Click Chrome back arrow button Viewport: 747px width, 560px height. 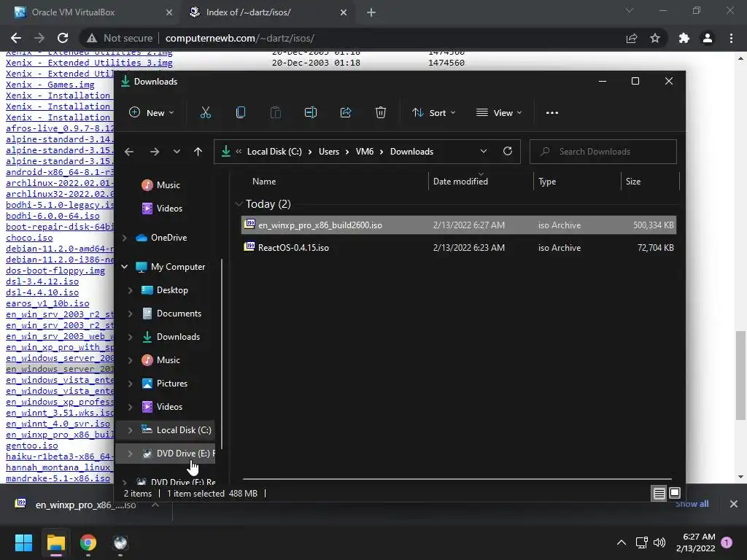coord(16,38)
